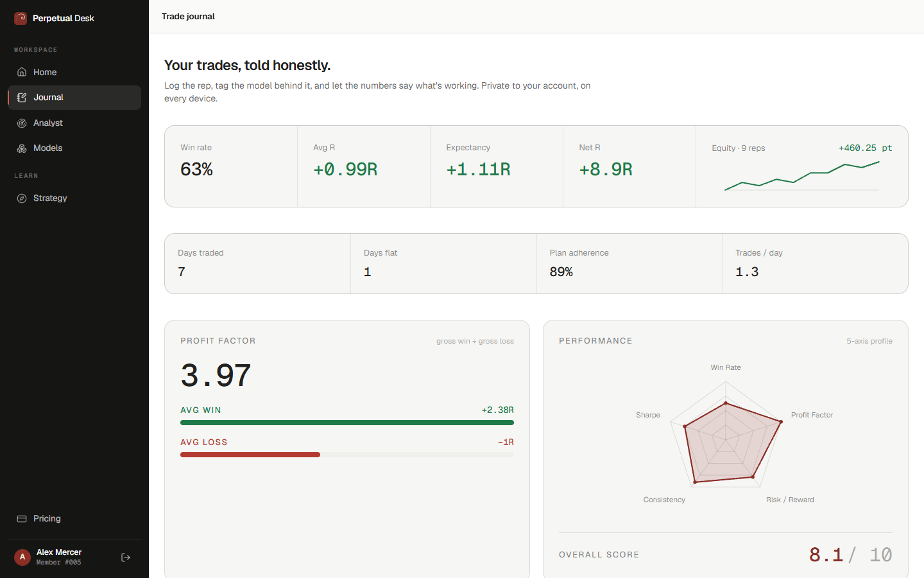
Task: Click the Equity · 9 reps label
Action: (x=739, y=148)
